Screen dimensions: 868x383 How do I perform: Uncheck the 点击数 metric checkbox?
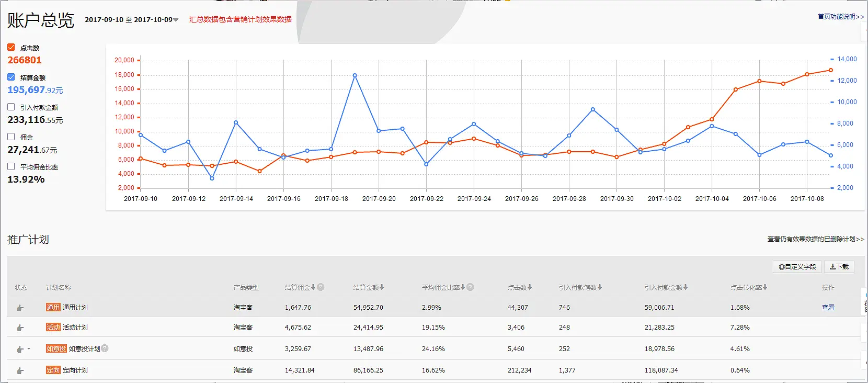(11, 47)
